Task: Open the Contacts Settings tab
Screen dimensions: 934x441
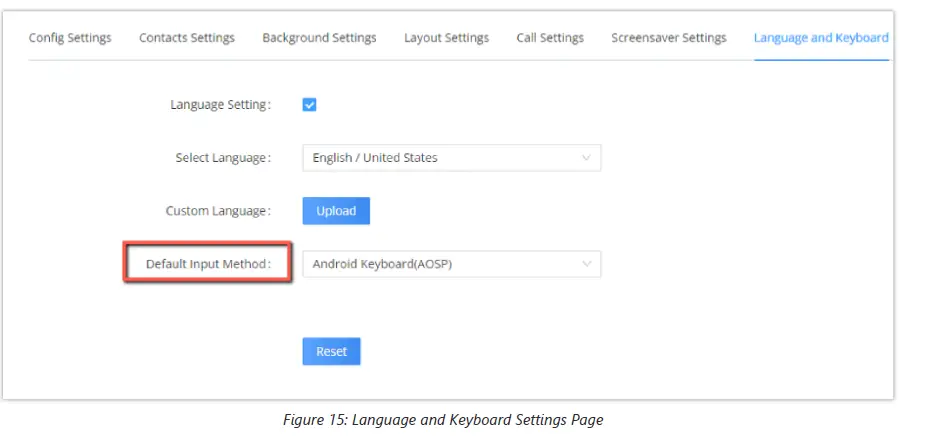Action: [x=187, y=38]
